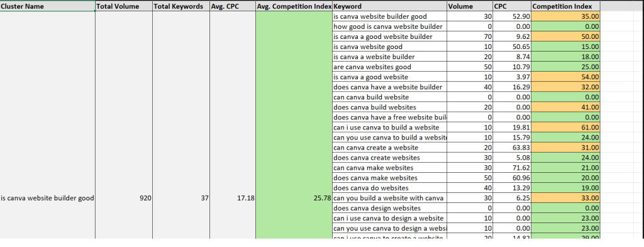The width and height of the screenshot is (644, 247).
Task: Select the Total Volume column header
Action: pos(124,6)
